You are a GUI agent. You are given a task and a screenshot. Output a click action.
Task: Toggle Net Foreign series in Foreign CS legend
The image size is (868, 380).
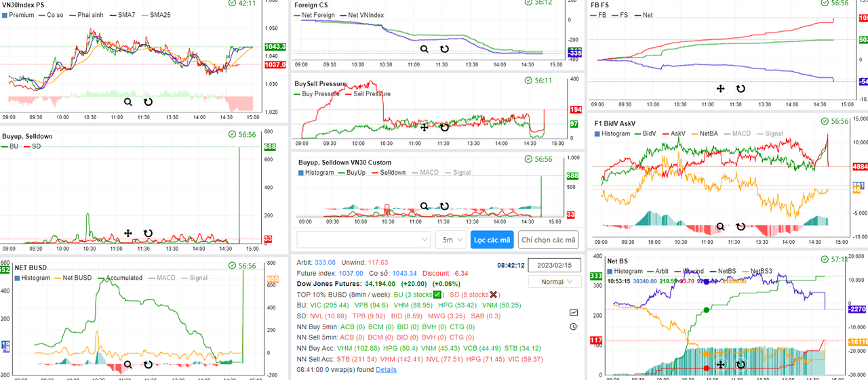click(x=314, y=14)
